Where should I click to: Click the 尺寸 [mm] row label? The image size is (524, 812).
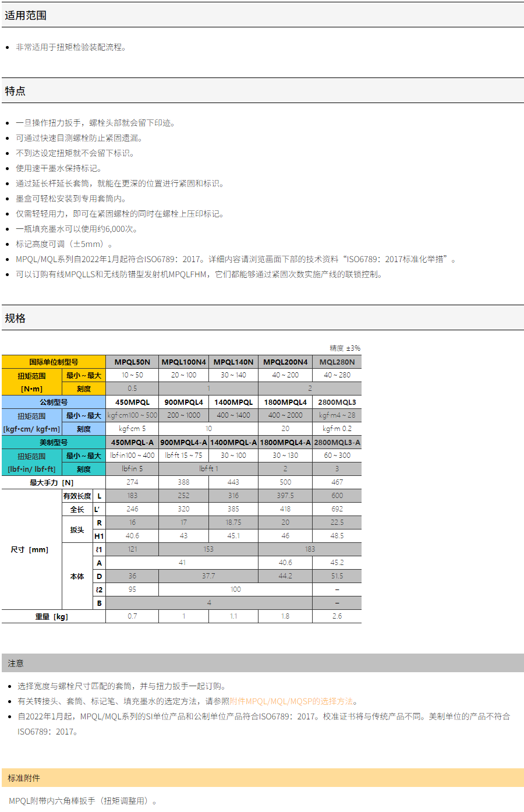(x=31, y=549)
